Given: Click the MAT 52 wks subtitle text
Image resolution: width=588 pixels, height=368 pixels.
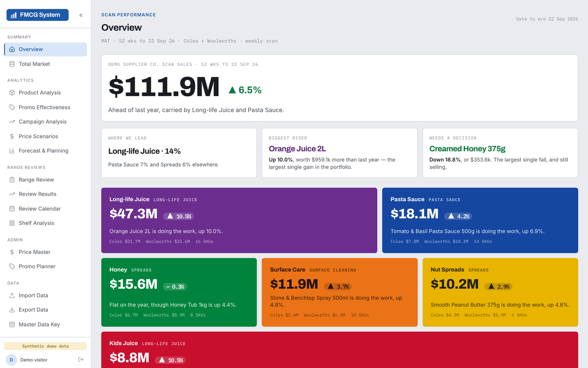Looking at the screenshot, I should tap(189, 41).
